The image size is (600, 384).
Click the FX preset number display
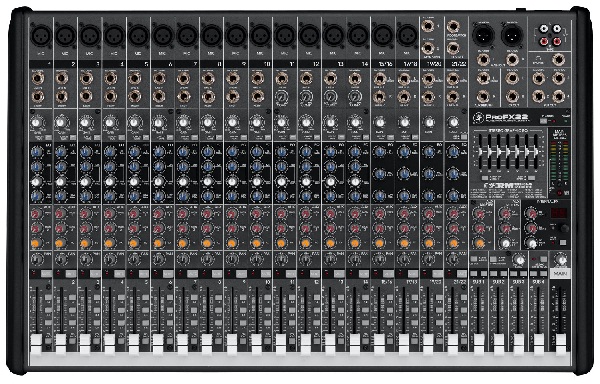(559, 214)
